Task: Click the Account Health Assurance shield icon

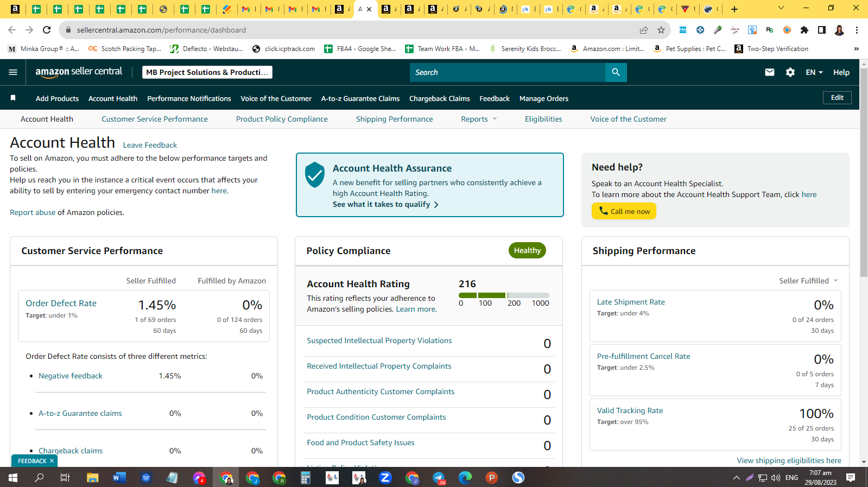Action: click(315, 175)
